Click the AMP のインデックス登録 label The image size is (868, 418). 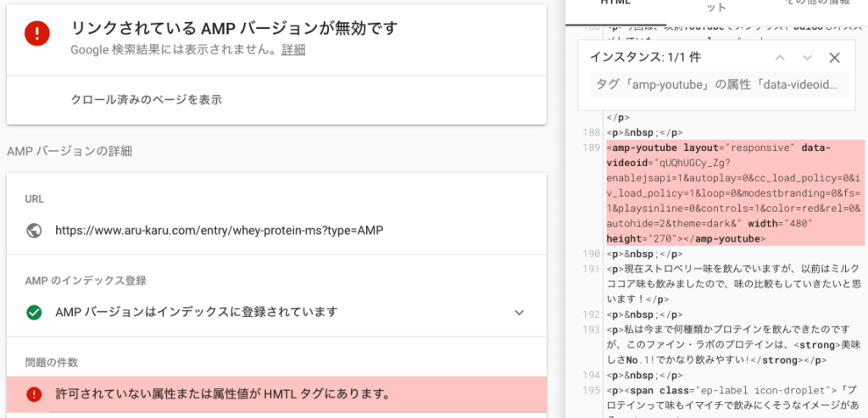coord(86,281)
